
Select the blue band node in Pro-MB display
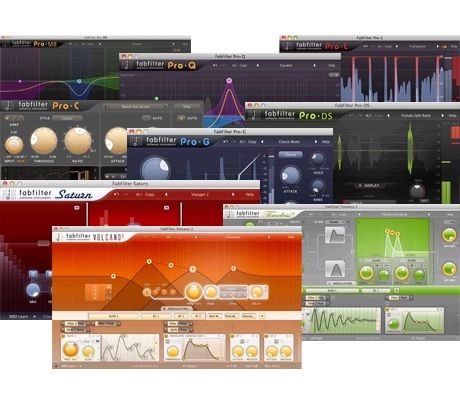[x=79, y=81]
